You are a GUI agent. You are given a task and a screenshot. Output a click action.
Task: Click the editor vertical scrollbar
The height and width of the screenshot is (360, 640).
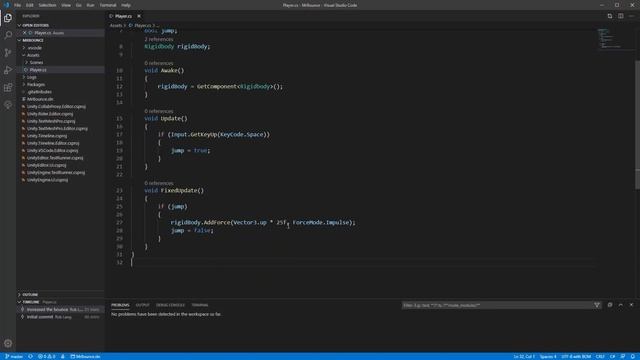pyautogui.click(x=637, y=124)
